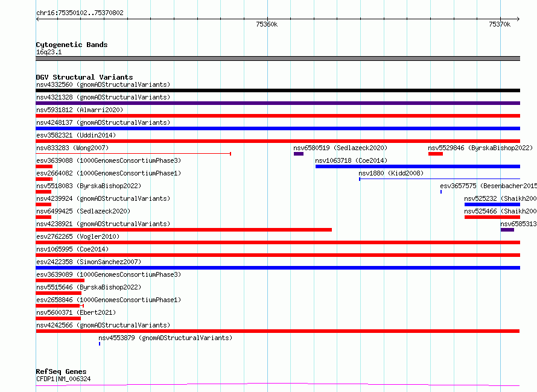Click the gray 16q23.1 cytogenetic band bar

278,58
